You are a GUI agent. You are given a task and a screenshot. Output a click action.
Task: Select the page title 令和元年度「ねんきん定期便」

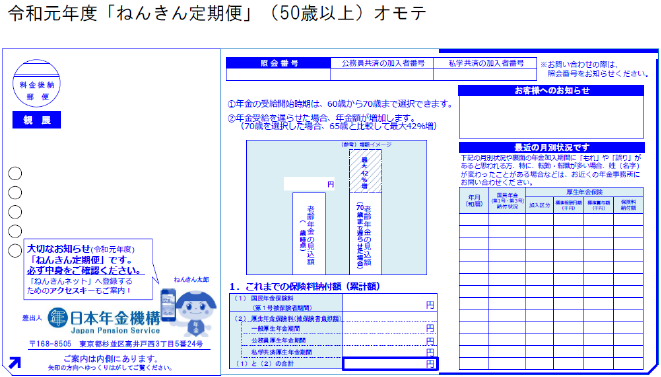[x=131, y=13]
